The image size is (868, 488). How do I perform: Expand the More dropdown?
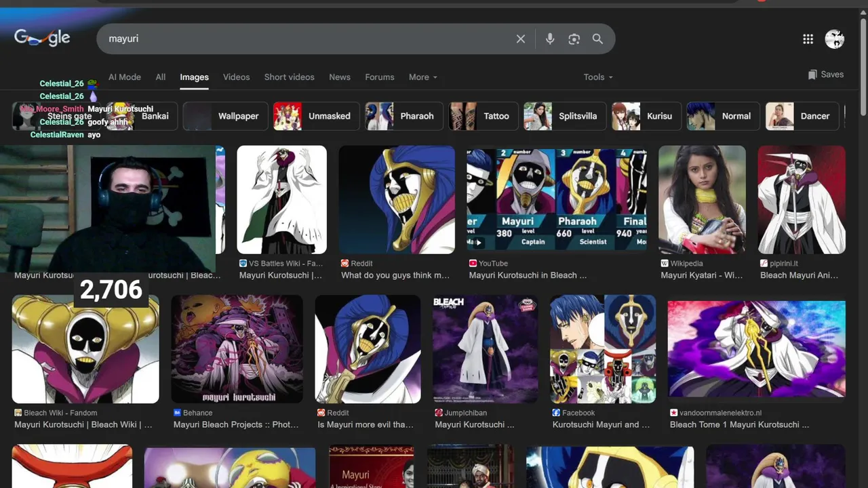click(423, 77)
